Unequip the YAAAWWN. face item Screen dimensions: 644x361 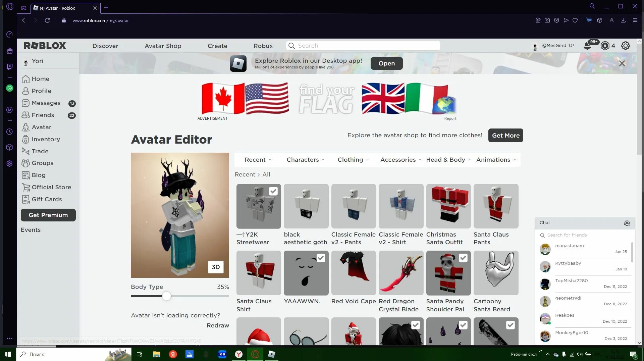321,258
